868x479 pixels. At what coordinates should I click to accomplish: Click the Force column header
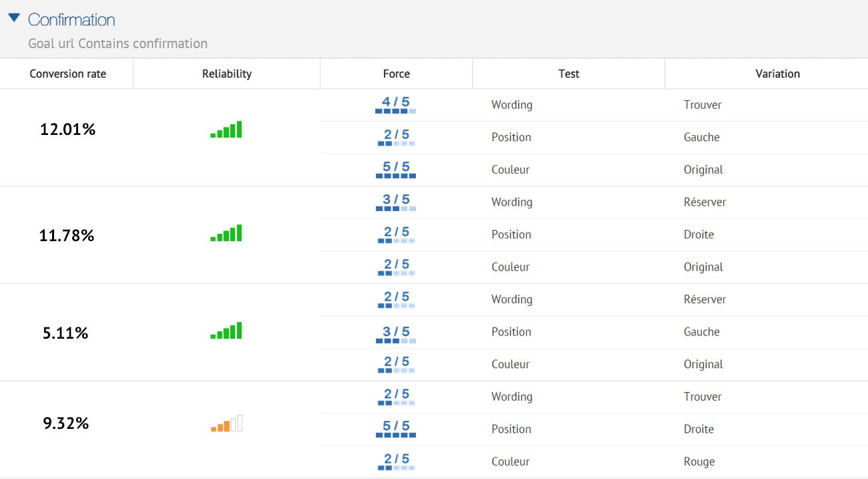pyautogui.click(x=397, y=73)
